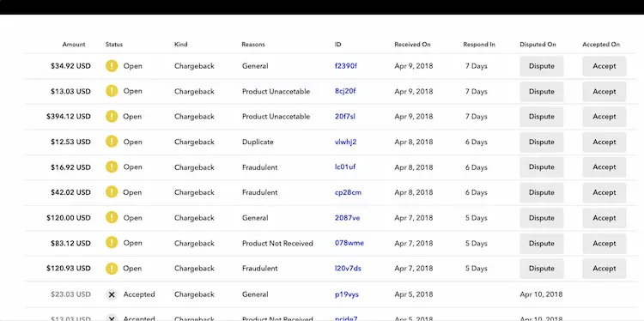Dispute the $12.53 Duplicate chargeback
Viewport: 644px width, 321px height.
pos(541,142)
